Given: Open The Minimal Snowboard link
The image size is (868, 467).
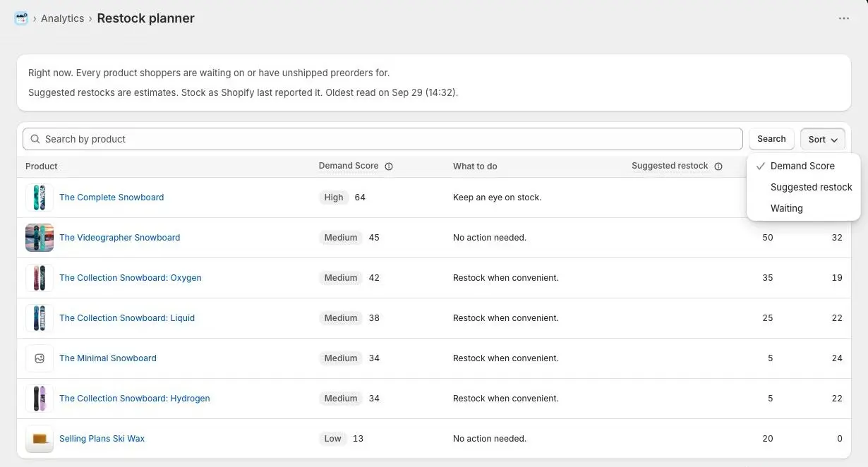Looking at the screenshot, I should [108, 358].
